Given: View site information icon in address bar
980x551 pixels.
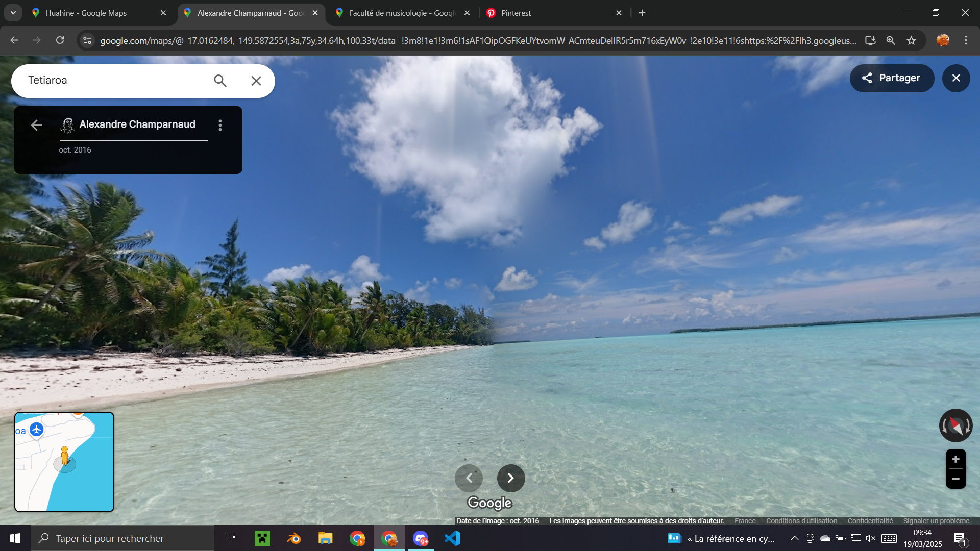Looking at the screenshot, I should click(87, 40).
